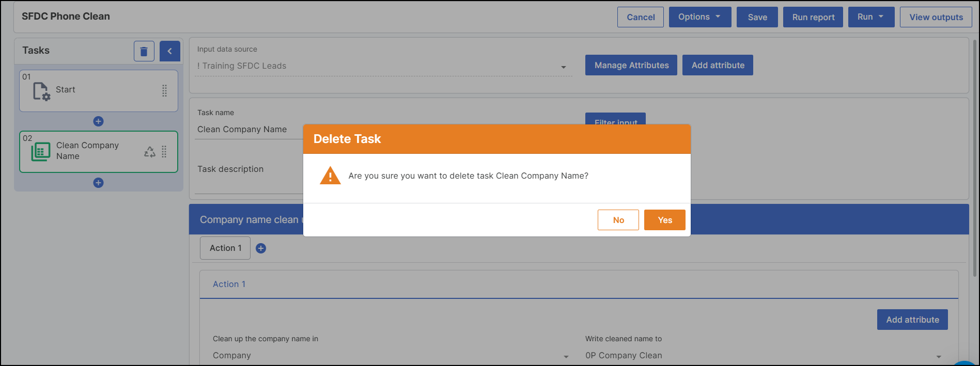Viewport: 980px width, 366px height.
Task: Click the recycle icon on Clean Company Name
Action: pyautogui.click(x=150, y=152)
